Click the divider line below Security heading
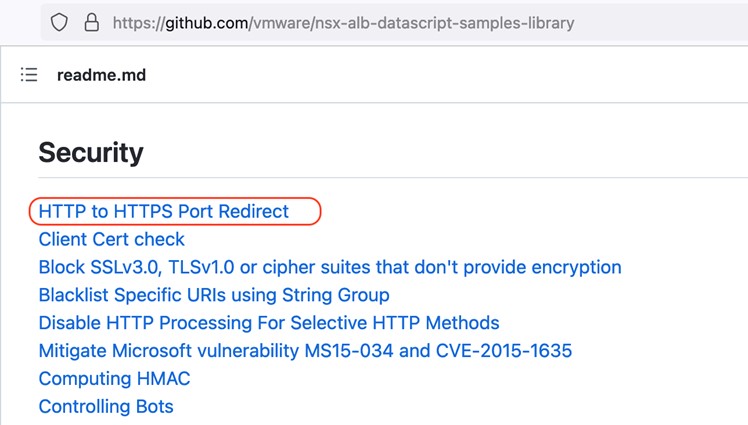This screenshot has height=425, width=748. 400,178
